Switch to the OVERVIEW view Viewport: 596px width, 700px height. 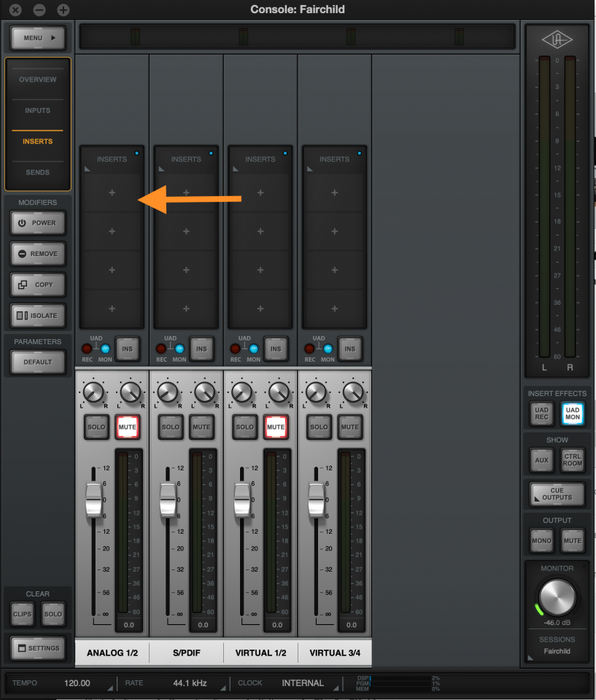point(38,79)
